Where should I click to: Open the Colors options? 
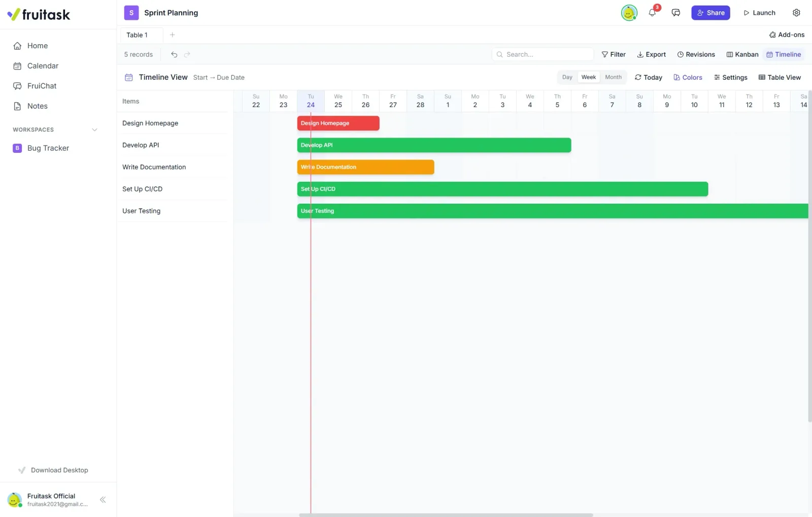pos(688,77)
